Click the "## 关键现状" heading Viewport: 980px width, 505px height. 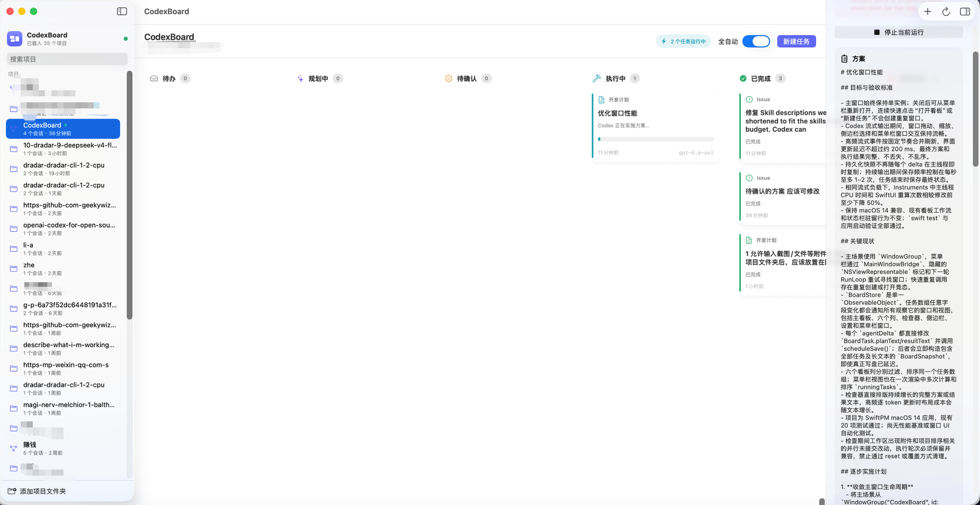(x=857, y=242)
